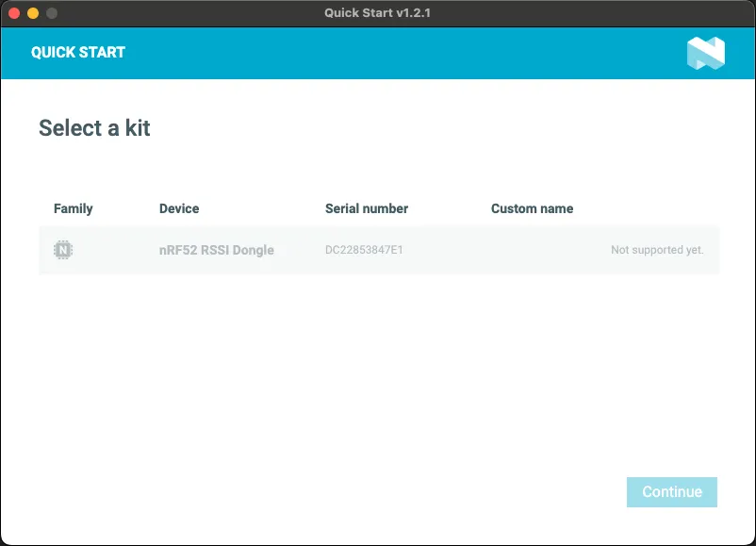Screen dimensions: 756x546
Task: Click the device name nRF52 RSSI Dongle
Action: click(x=215, y=249)
